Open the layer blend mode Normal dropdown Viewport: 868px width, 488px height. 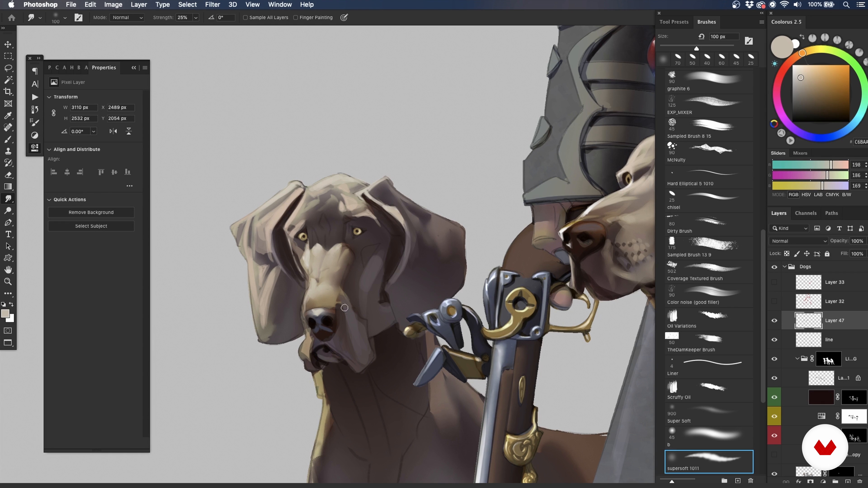tap(798, 241)
